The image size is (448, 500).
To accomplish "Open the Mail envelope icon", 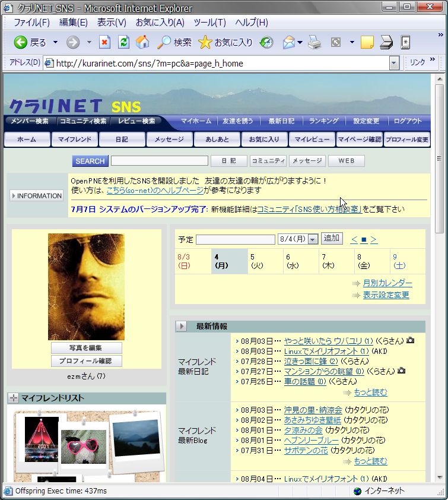I will (289, 42).
